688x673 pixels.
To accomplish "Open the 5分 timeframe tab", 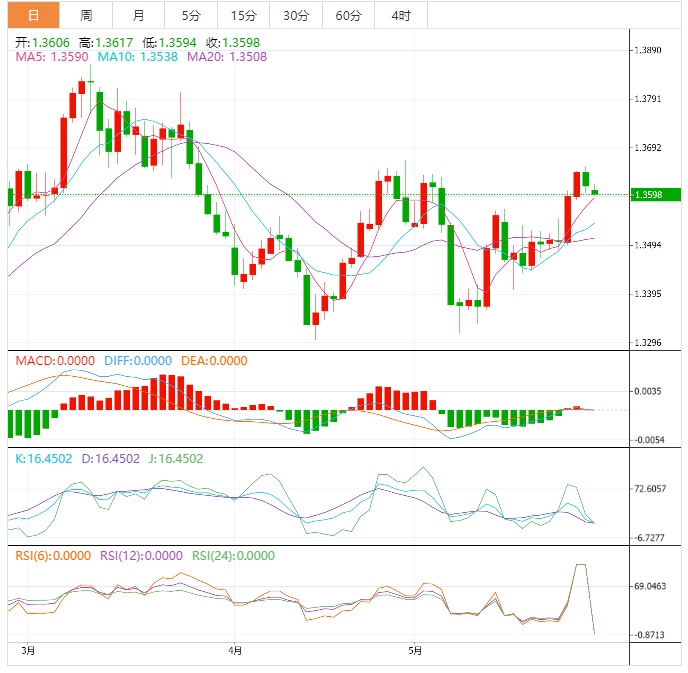I will pos(190,15).
